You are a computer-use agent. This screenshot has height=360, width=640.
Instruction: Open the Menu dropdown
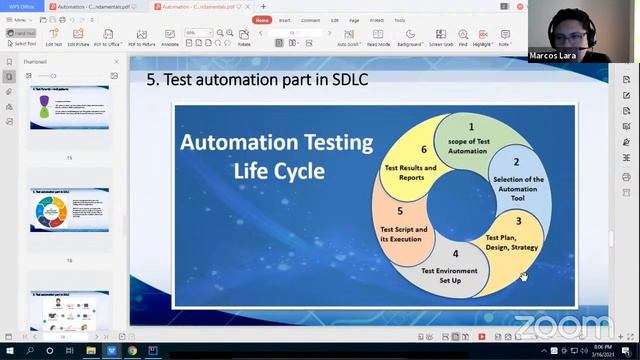coord(19,20)
